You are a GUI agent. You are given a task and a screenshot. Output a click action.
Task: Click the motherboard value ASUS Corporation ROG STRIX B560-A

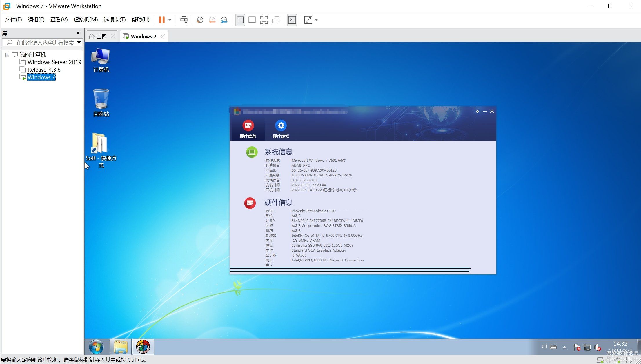[x=324, y=225]
